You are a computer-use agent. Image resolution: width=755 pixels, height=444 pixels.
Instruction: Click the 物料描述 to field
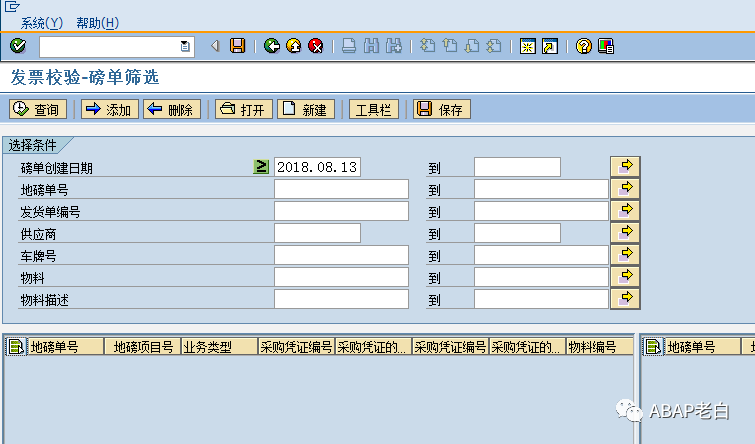point(541,299)
